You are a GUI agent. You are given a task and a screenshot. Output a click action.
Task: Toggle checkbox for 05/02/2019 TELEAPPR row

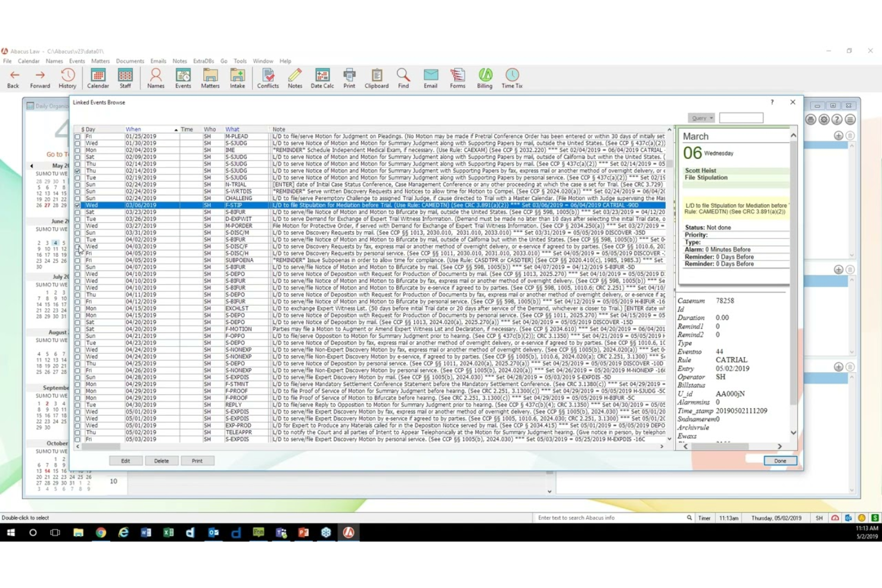pos(77,433)
